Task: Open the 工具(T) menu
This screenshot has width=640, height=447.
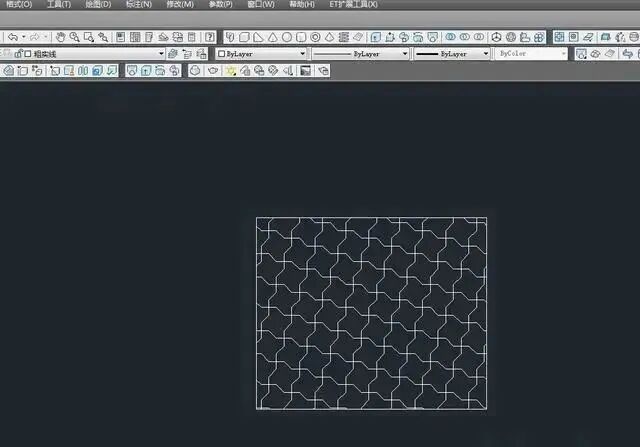Action: (59, 4)
